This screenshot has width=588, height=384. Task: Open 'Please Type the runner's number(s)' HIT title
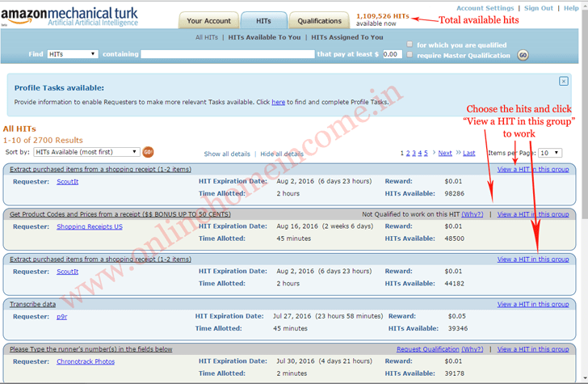[x=90, y=349]
